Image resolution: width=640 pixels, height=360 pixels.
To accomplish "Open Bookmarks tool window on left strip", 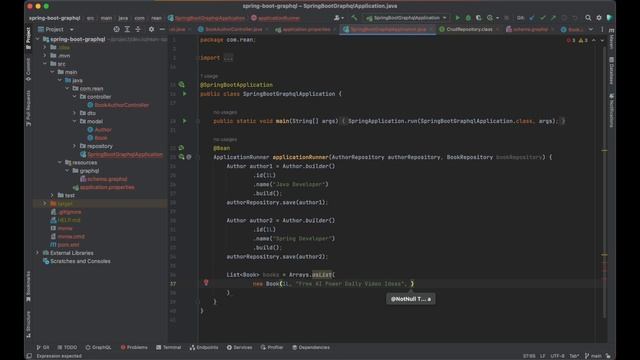I will 28,286.
